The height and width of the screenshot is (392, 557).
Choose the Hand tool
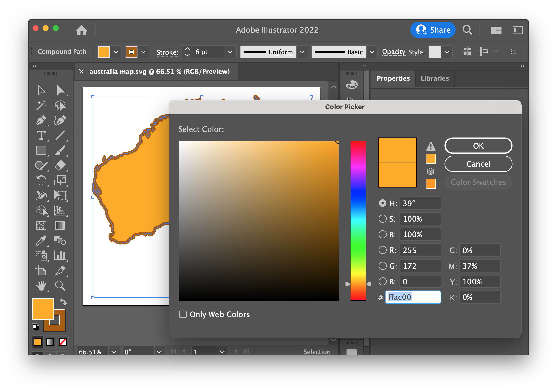pos(41,286)
